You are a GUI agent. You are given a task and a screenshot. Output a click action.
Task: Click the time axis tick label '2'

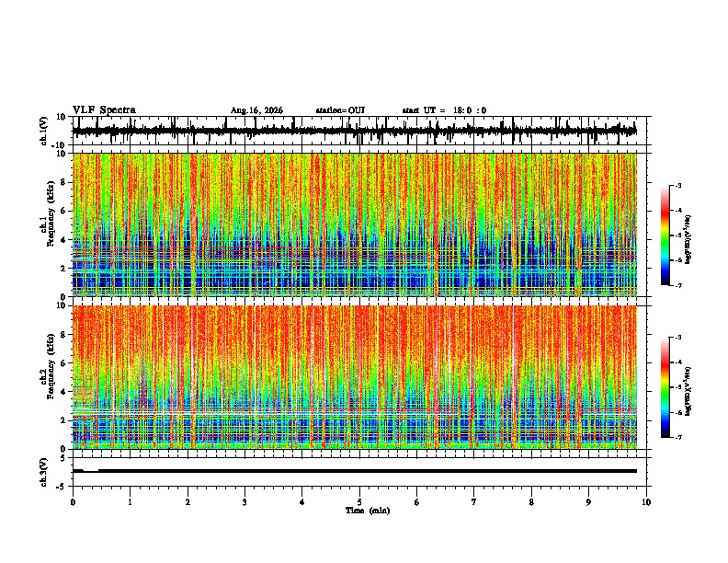188,502
